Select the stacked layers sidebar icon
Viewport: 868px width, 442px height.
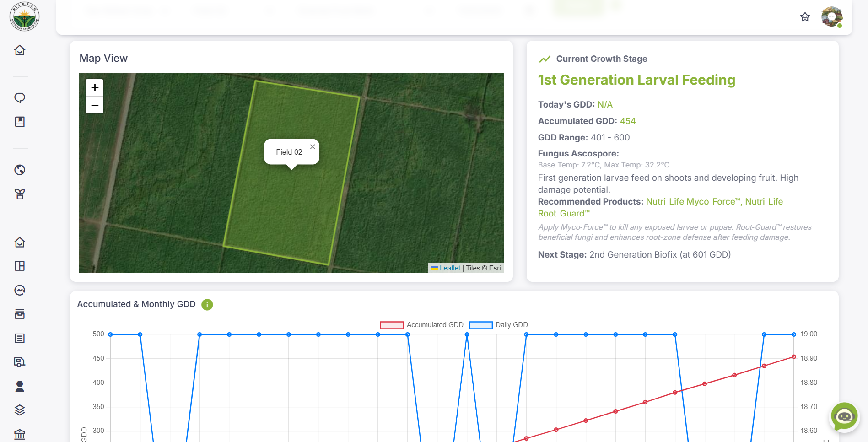click(x=20, y=410)
